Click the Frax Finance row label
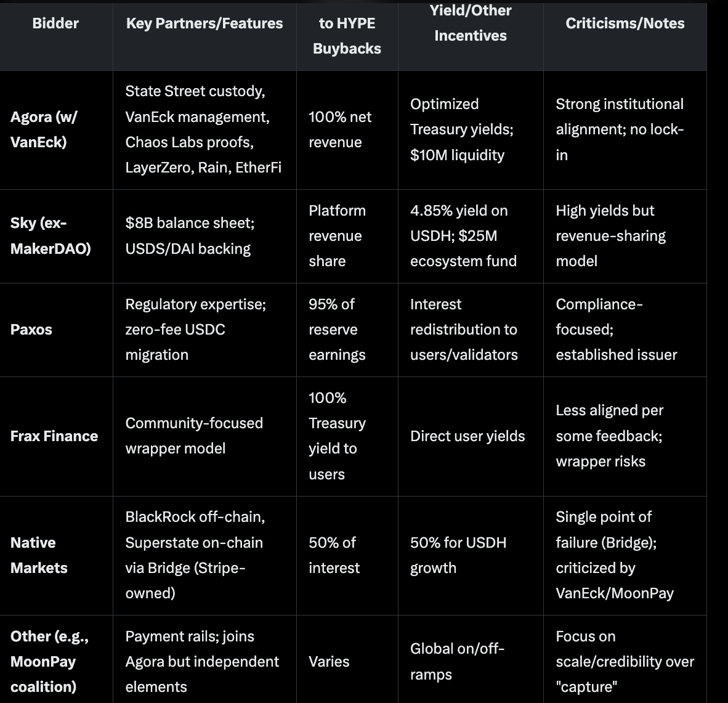The height and width of the screenshot is (703, 728). 54,436
